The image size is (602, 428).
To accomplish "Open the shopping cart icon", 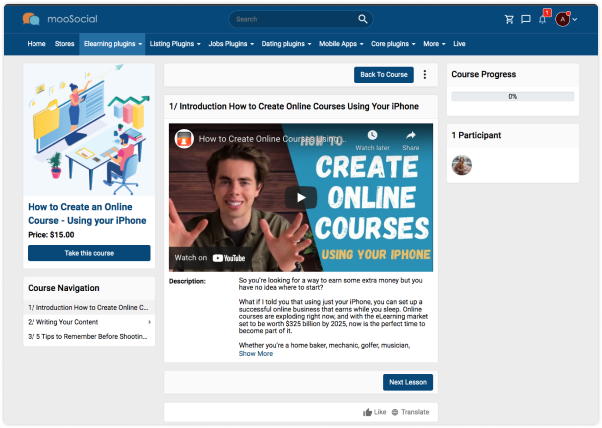I will click(x=509, y=19).
